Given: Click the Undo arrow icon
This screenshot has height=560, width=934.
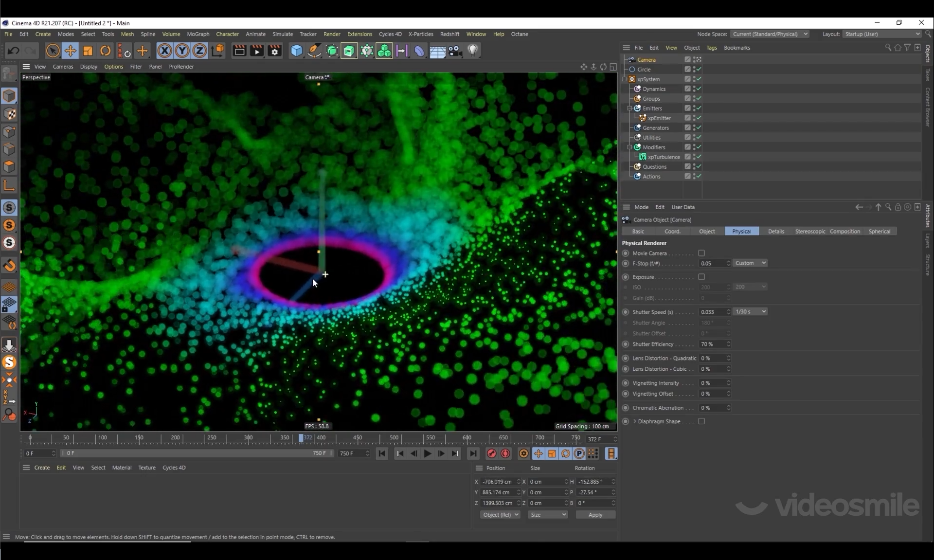Looking at the screenshot, I should [x=14, y=51].
